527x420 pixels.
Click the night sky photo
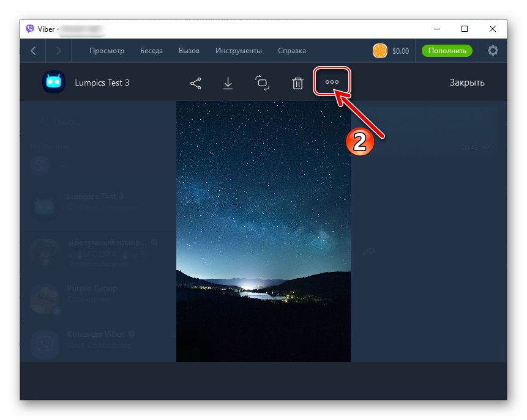[263, 231]
